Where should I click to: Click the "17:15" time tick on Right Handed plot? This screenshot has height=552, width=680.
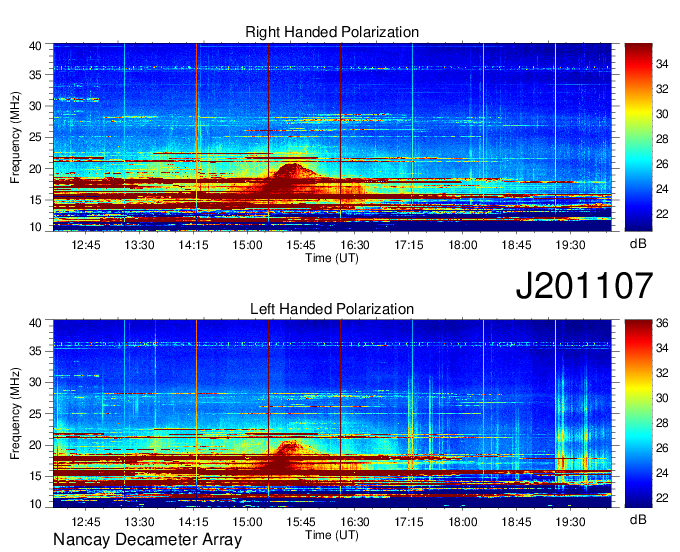click(409, 245)
